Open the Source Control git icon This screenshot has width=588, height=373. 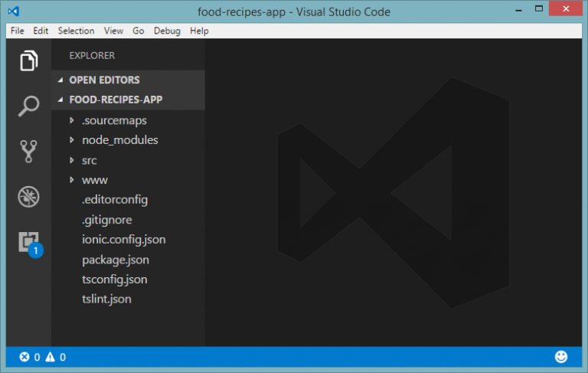(x=28, y=151)
